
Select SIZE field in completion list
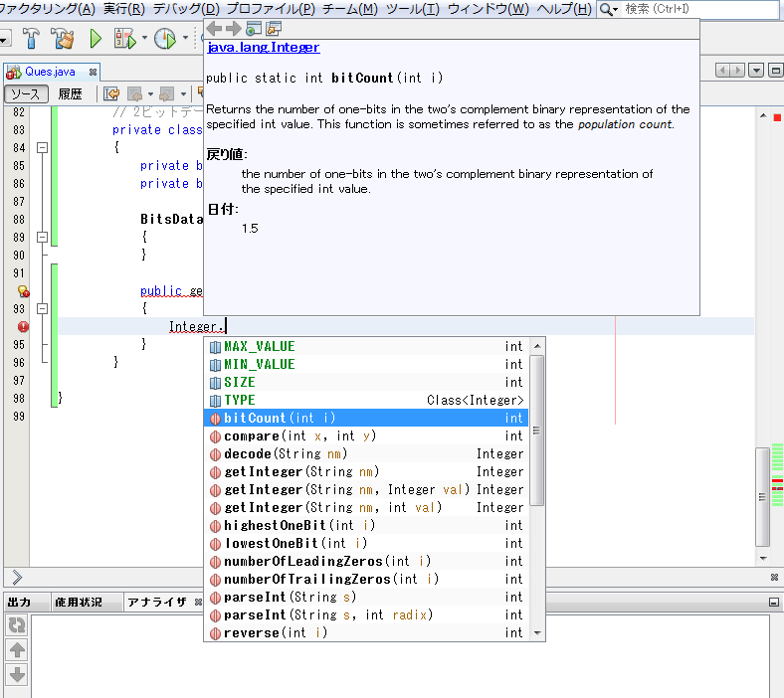(366, 382)
